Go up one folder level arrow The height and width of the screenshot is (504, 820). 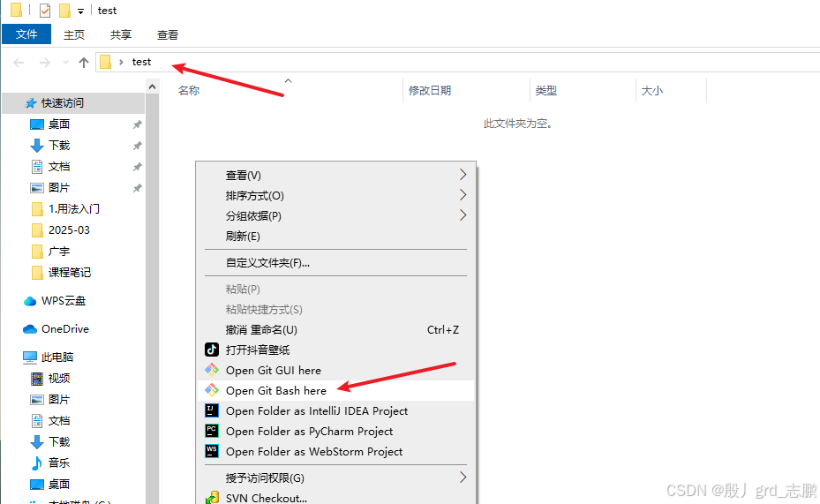point(84,63)
